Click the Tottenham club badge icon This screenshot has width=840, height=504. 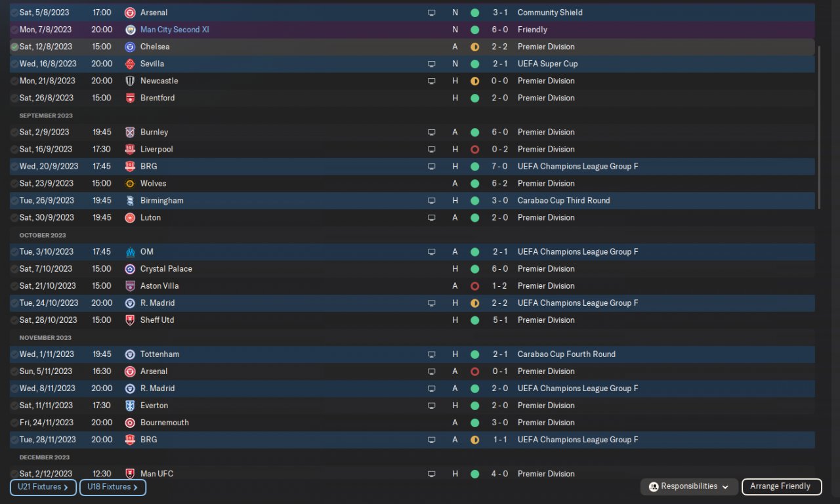pos(130,354)
